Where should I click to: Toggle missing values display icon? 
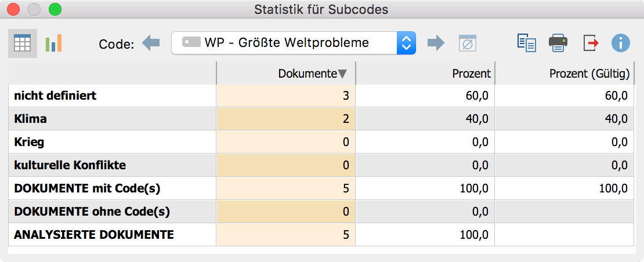click(468, 43)
